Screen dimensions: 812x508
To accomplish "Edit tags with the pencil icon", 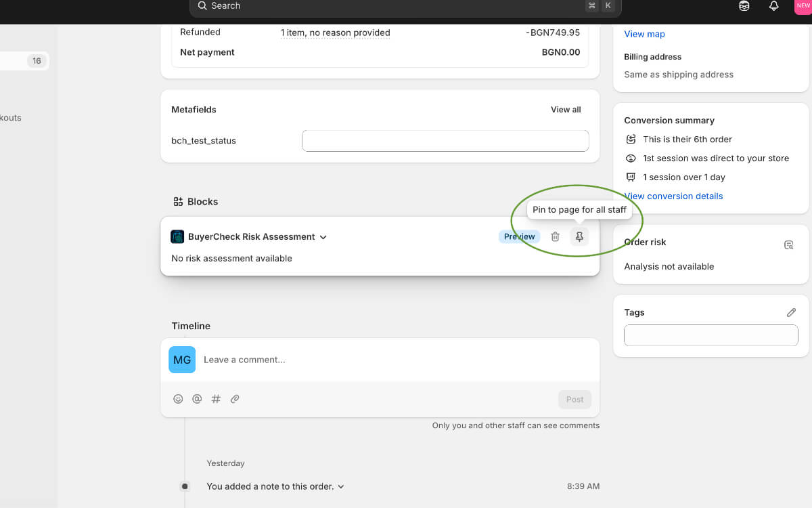I will click(x=791, y=312).
